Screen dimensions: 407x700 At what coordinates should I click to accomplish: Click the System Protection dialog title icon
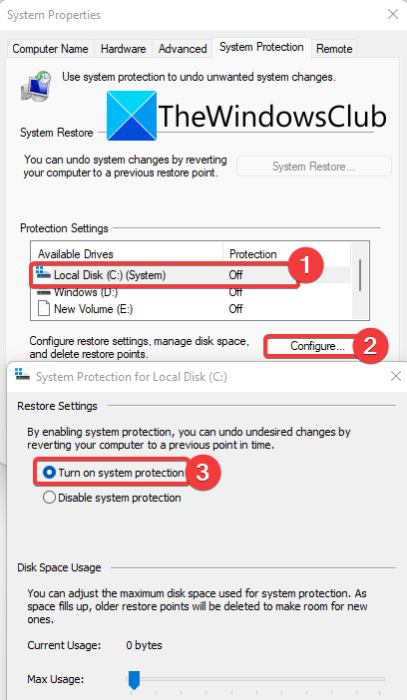22,375
